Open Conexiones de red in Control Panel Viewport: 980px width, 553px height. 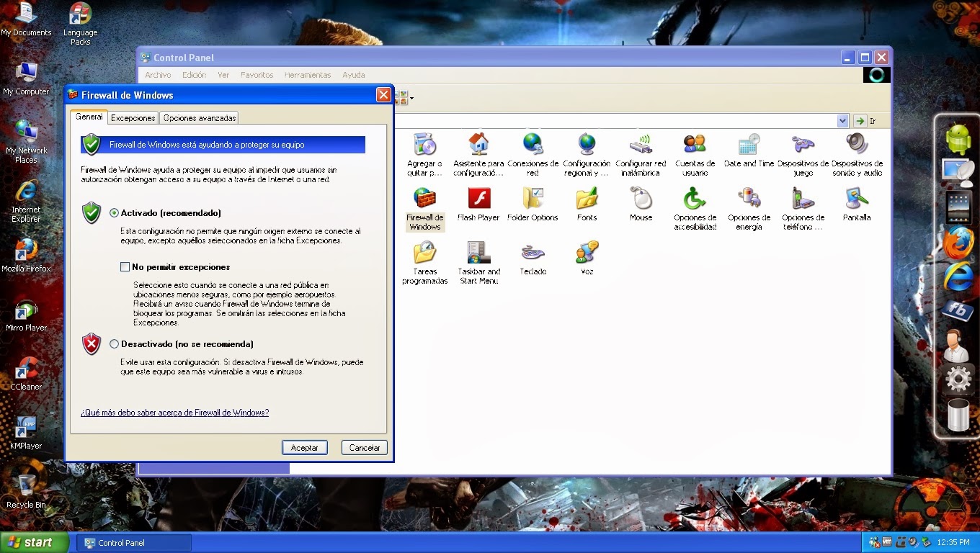coord(533,154)
